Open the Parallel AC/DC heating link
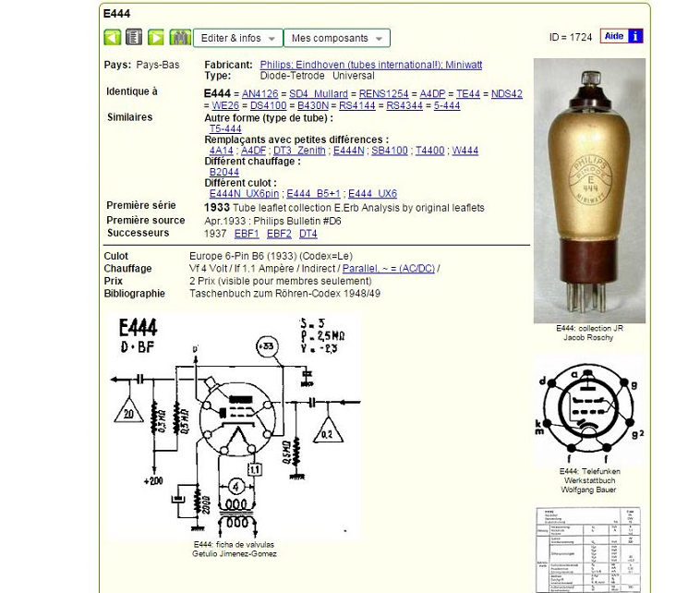The width and height of the screenshot is (700, 593). (389, 269)
